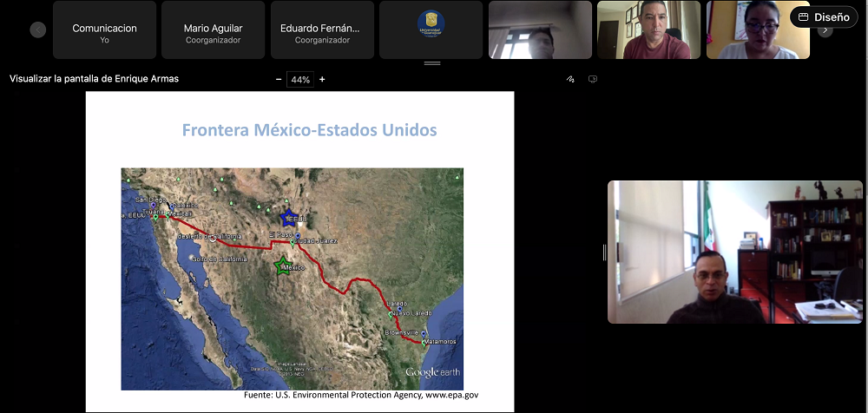Select the university logo participant tile

[x=431, y=30]
